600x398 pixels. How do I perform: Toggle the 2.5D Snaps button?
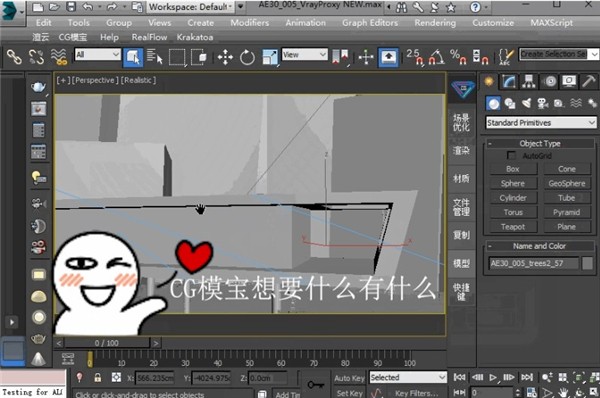pyautogui.click(x=415, y=57)
